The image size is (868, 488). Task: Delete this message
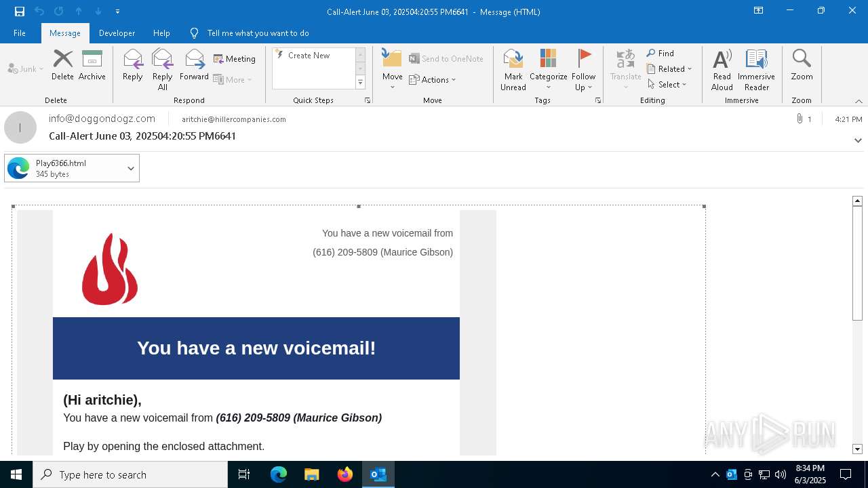point(62,66)
